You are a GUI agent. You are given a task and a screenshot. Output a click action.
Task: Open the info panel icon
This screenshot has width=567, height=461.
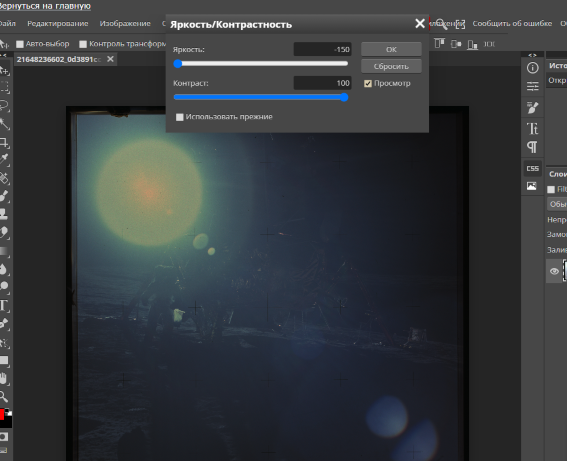[532, 68]
